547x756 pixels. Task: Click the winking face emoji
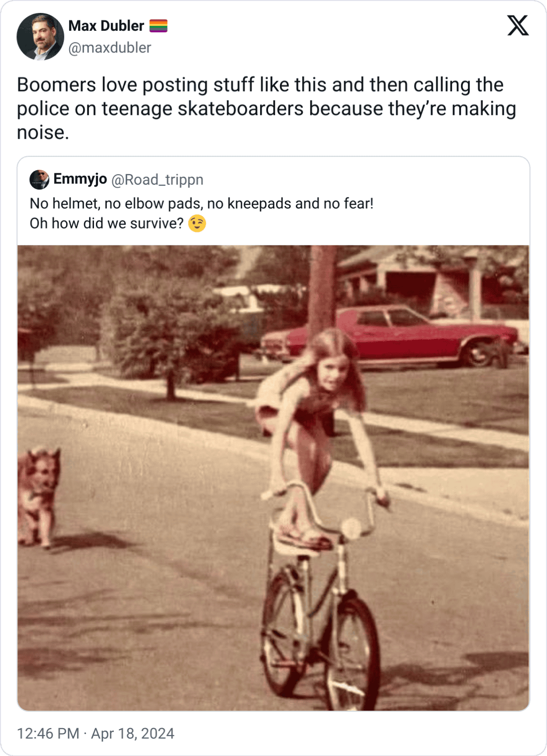[x=197, y=223]
